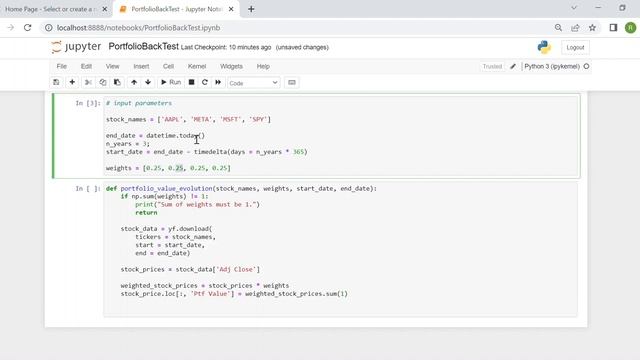Open the Cell menu
640x360 pixels.
(x=169, y=66)
